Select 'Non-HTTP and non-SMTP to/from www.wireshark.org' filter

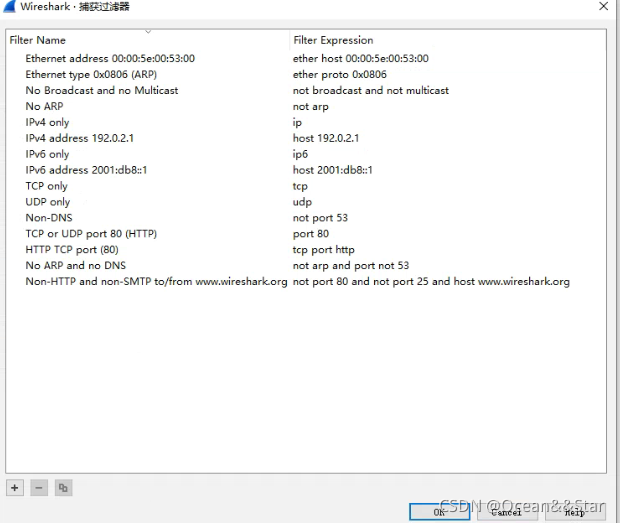coord(156,281)
